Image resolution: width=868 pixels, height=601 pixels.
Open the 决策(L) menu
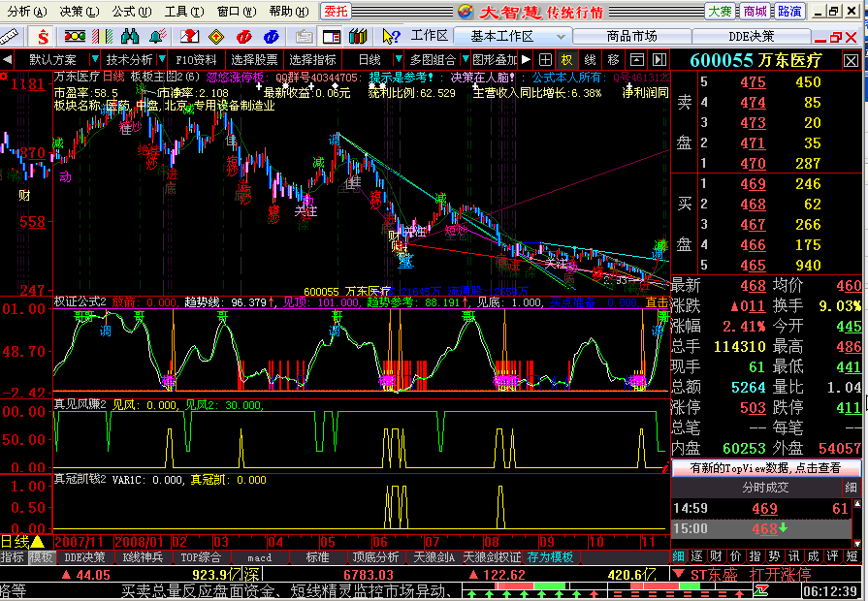(80, 11)
